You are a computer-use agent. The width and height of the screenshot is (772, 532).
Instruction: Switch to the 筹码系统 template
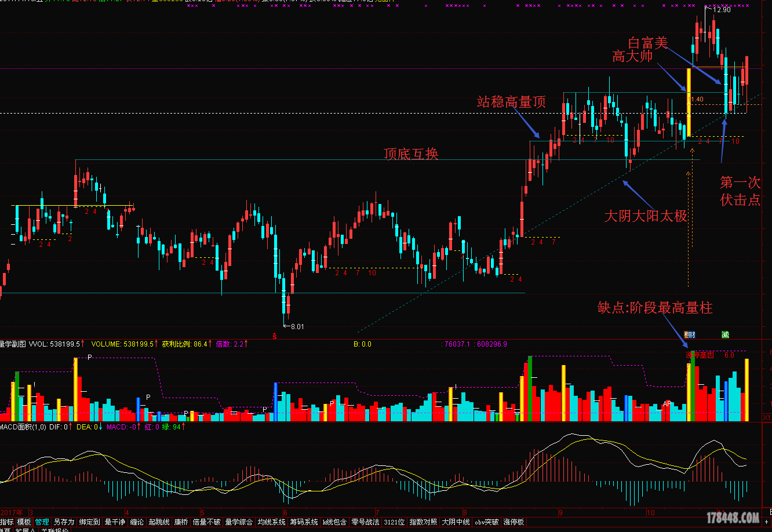coord(304,522)
